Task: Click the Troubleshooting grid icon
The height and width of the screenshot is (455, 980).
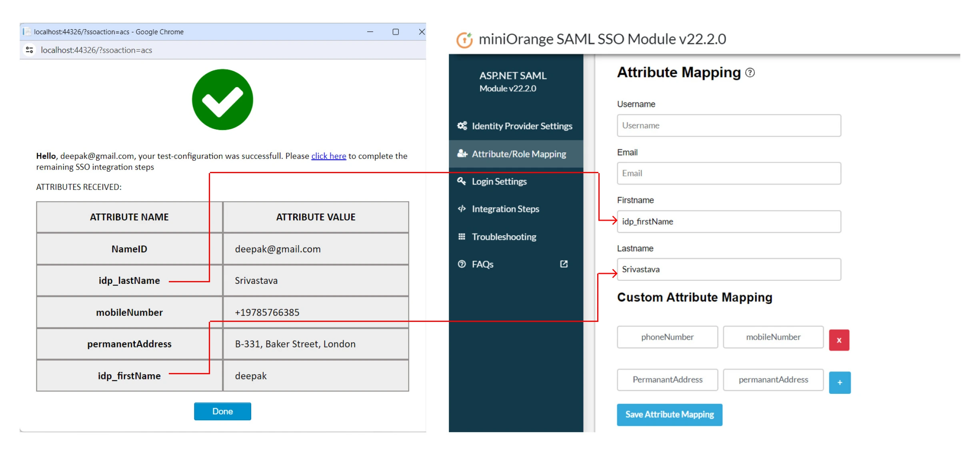Action: click(x=462, y=237)
